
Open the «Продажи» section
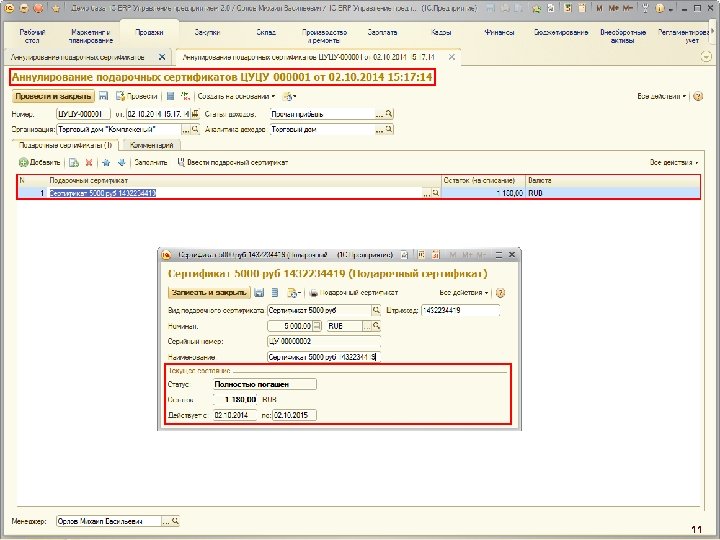[149, 33]
